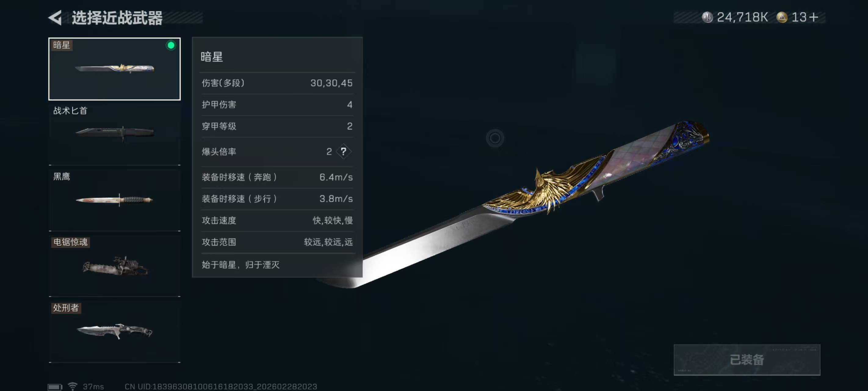Open the 爆头倍率 question mark help

343,152
